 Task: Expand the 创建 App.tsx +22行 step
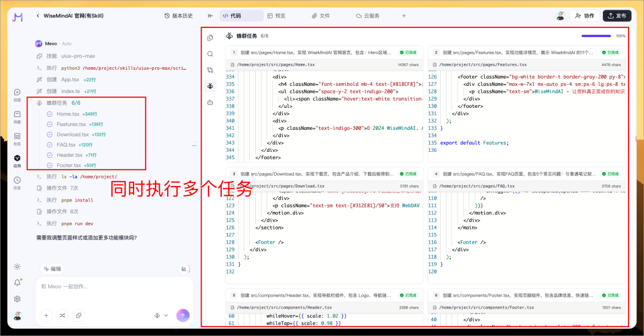point(66,80)
